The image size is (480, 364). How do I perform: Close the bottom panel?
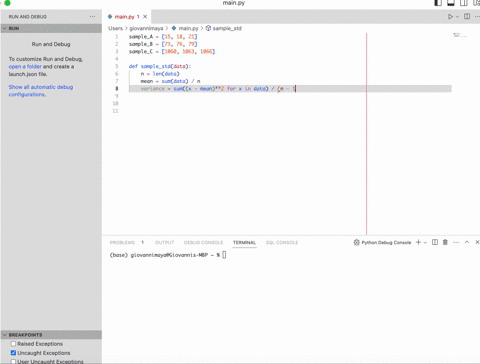(477, 242)
